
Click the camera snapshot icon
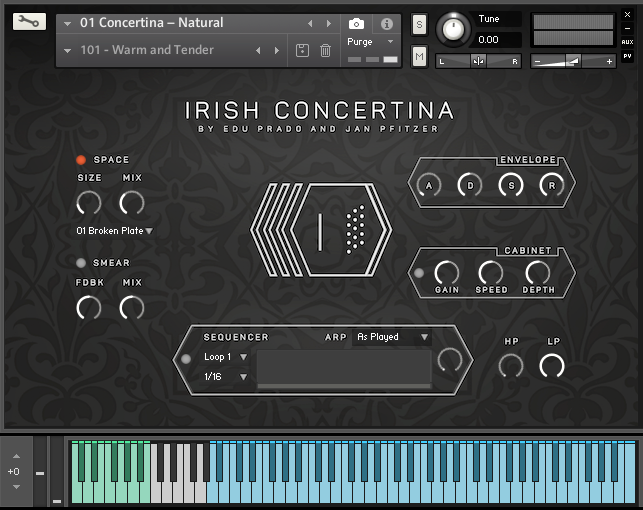356,23
